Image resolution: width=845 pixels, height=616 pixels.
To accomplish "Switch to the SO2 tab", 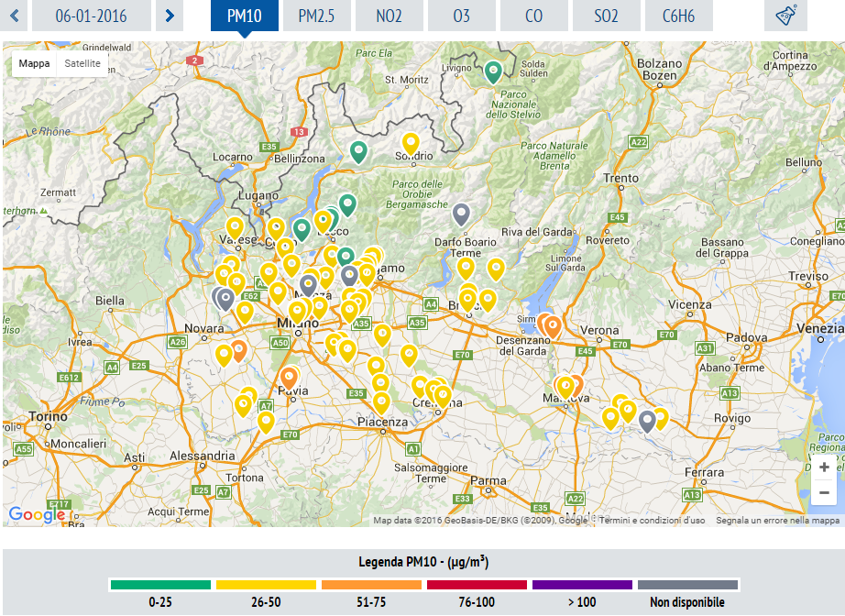I will (x=607, y=16).
